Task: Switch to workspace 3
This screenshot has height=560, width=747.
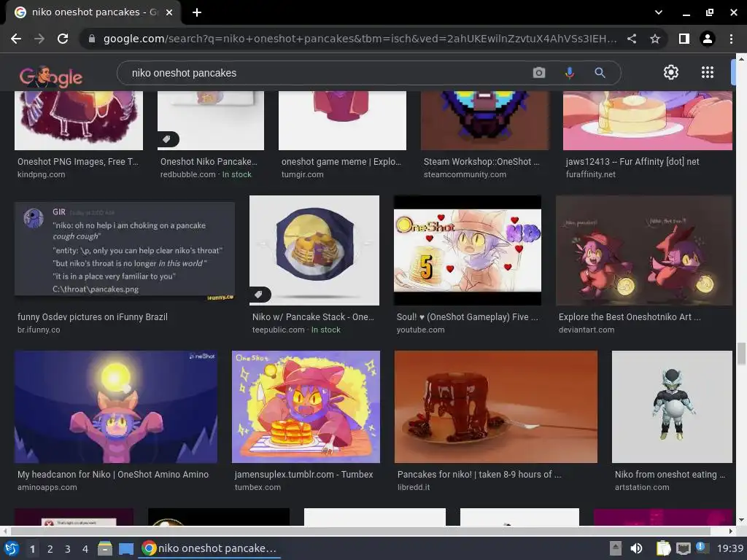Action: (68, 549)
